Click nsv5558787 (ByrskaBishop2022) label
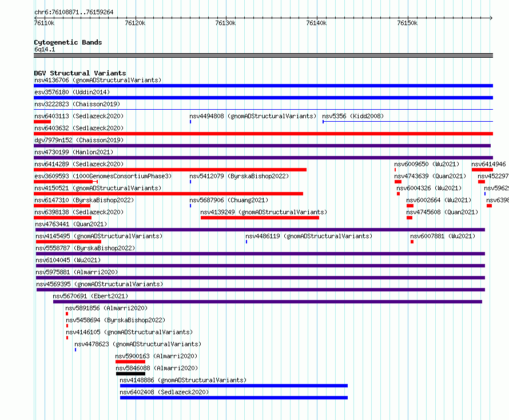509x420 pixels. [x=85, y=248]
